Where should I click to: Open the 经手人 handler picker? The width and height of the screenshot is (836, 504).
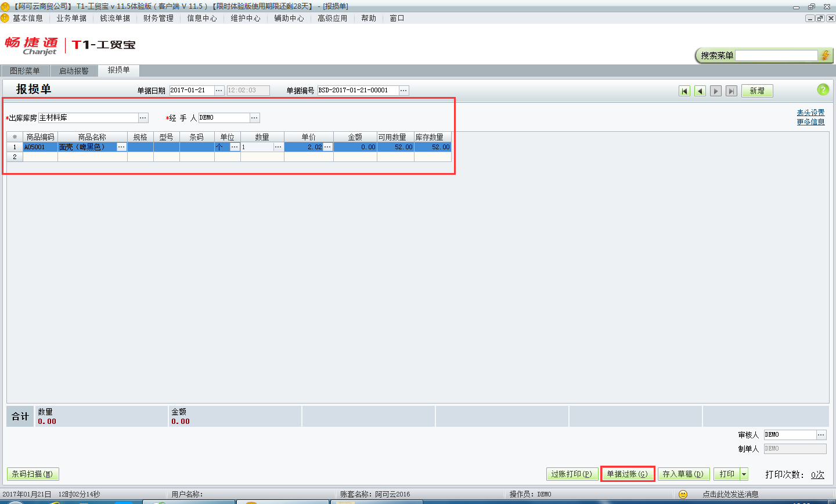pyautogui.click(x=254, y=118)
